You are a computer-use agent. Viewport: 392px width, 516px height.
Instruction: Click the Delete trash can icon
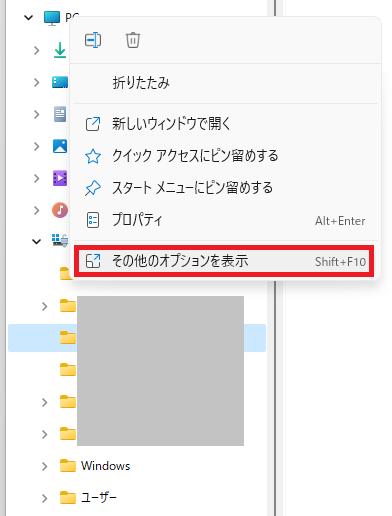133,40
